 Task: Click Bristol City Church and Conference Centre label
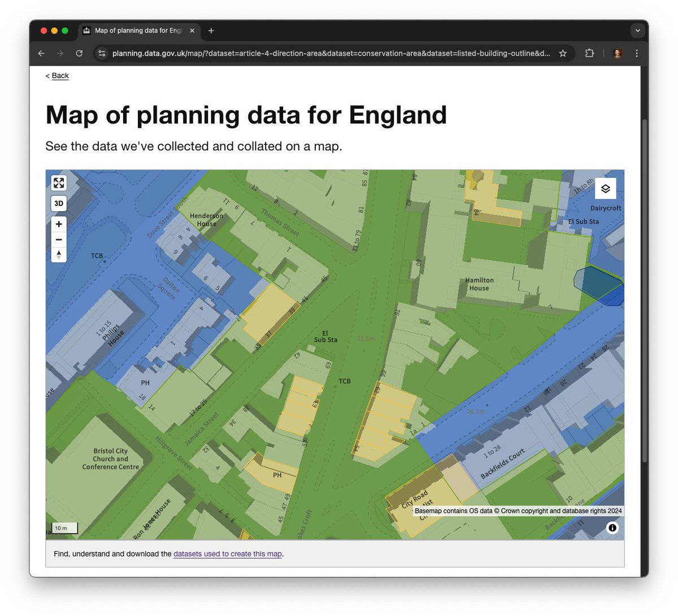111,459
